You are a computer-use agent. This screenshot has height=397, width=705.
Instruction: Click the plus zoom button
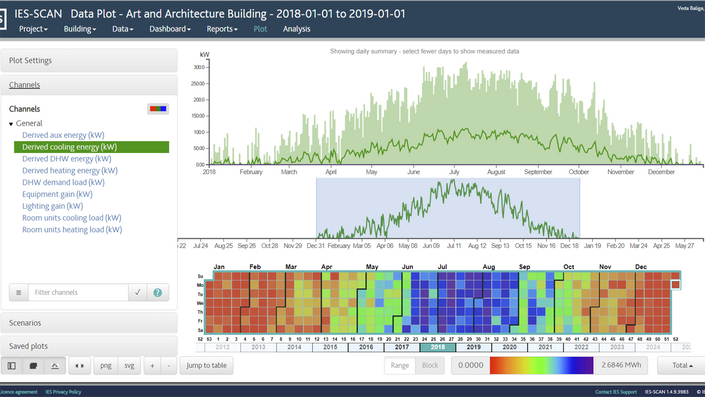[152, 366]
